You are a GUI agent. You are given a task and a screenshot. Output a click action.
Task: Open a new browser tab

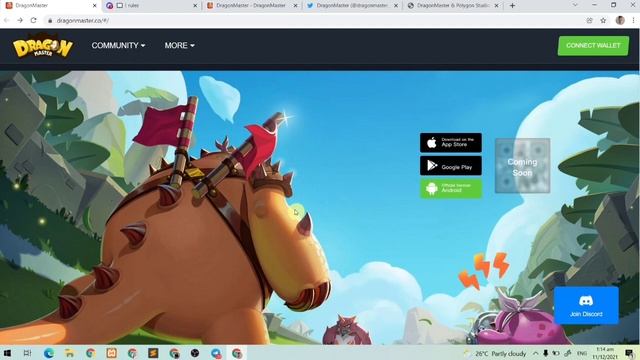[512, 6]
